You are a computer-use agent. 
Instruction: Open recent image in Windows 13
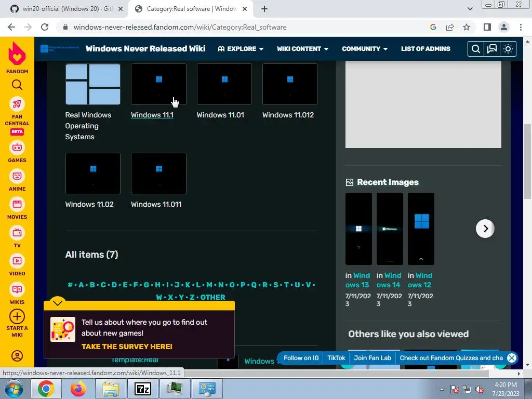point(358,229)
